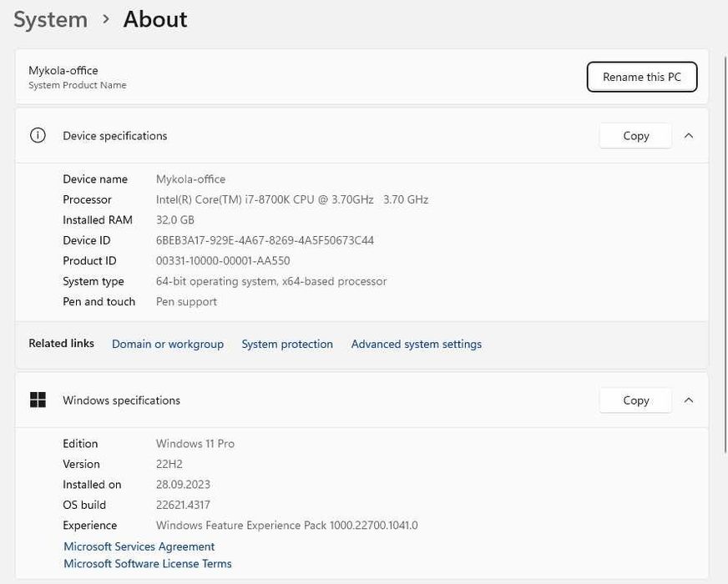The height and width of the screenshot is (584, 728).
Task: Select the Device ID value
Action: point(265,240)
